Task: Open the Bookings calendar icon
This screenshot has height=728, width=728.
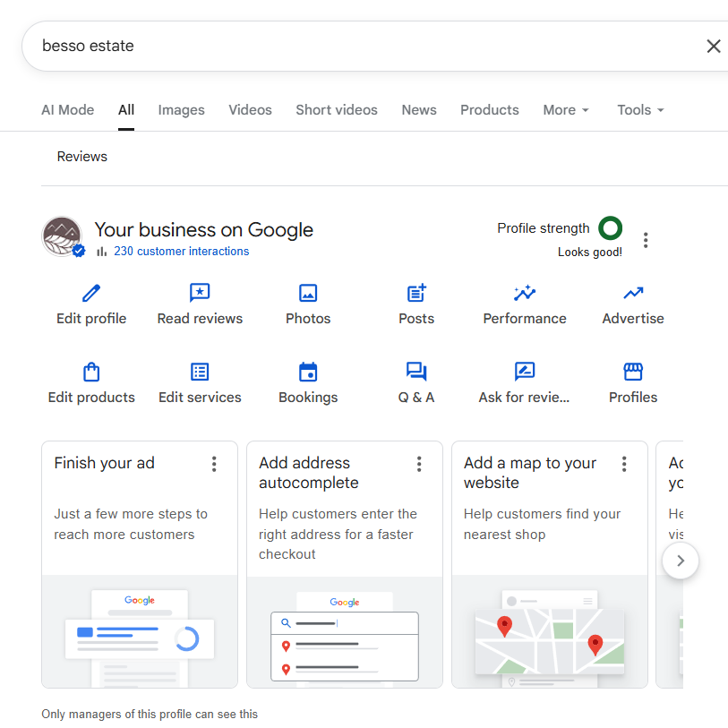Action: coord(308,372)
